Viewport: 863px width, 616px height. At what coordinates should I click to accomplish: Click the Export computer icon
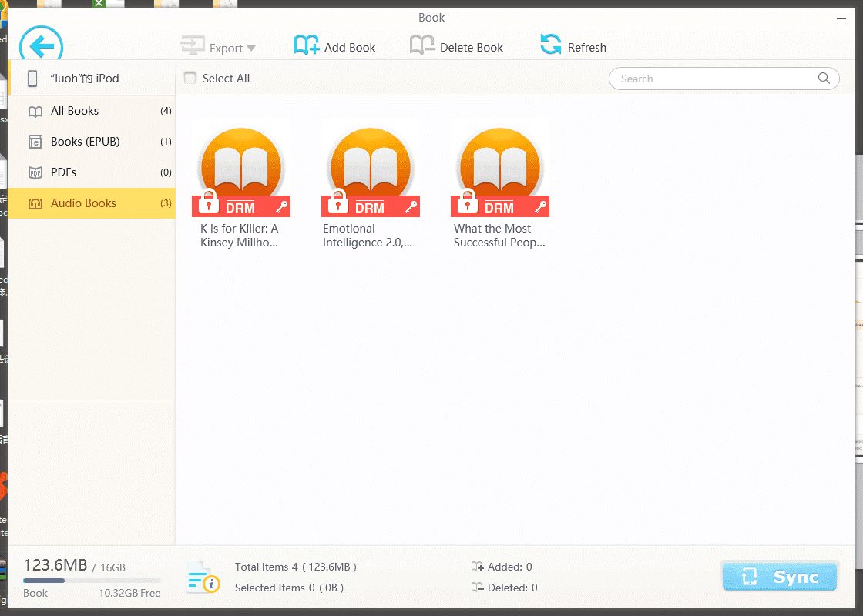pyautogui.click(x=192, y=45)
